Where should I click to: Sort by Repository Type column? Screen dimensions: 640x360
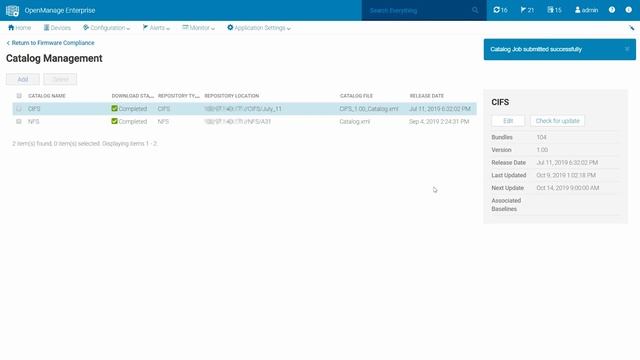(x=179, y=96)
